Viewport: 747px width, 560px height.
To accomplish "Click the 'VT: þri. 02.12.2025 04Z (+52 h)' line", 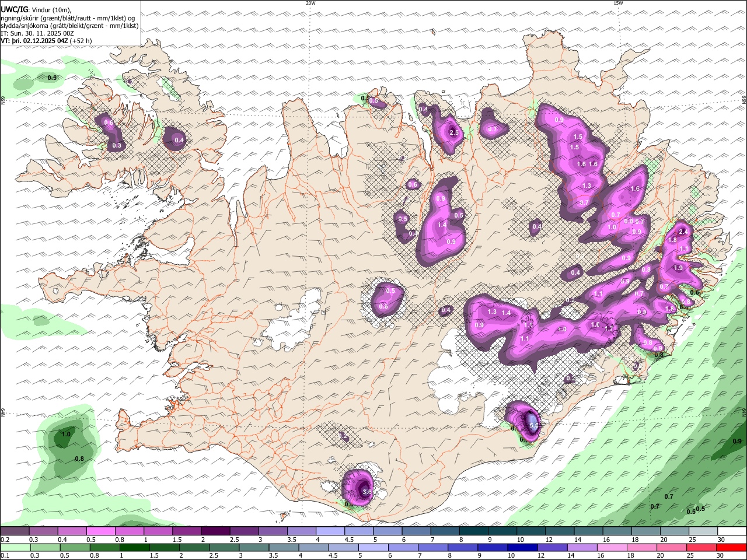I will pos(46,41).
